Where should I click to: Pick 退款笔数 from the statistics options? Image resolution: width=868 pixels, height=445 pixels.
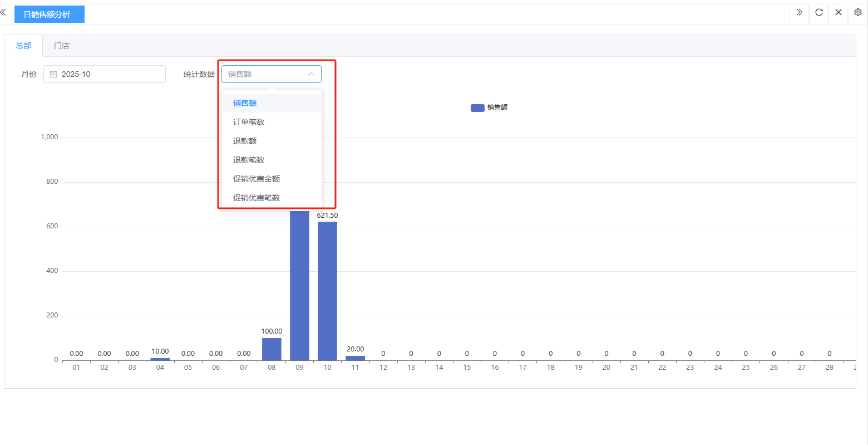tap(249, 160)
